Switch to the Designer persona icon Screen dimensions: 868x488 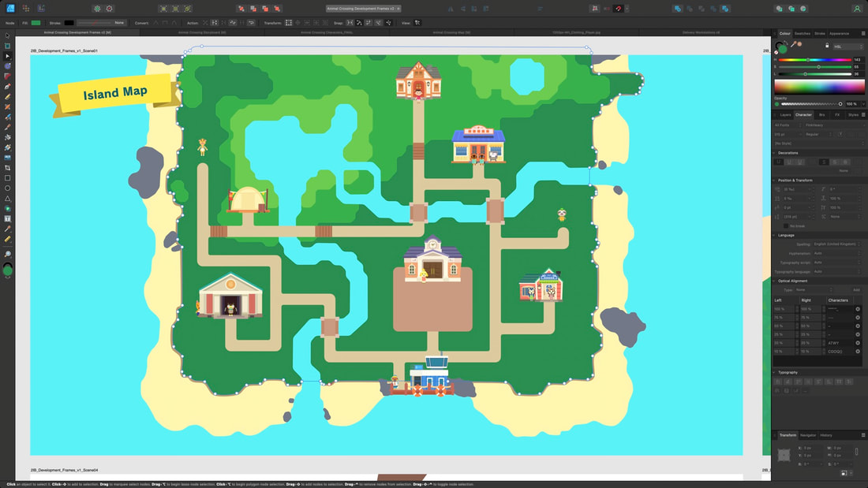coord(10,9)
